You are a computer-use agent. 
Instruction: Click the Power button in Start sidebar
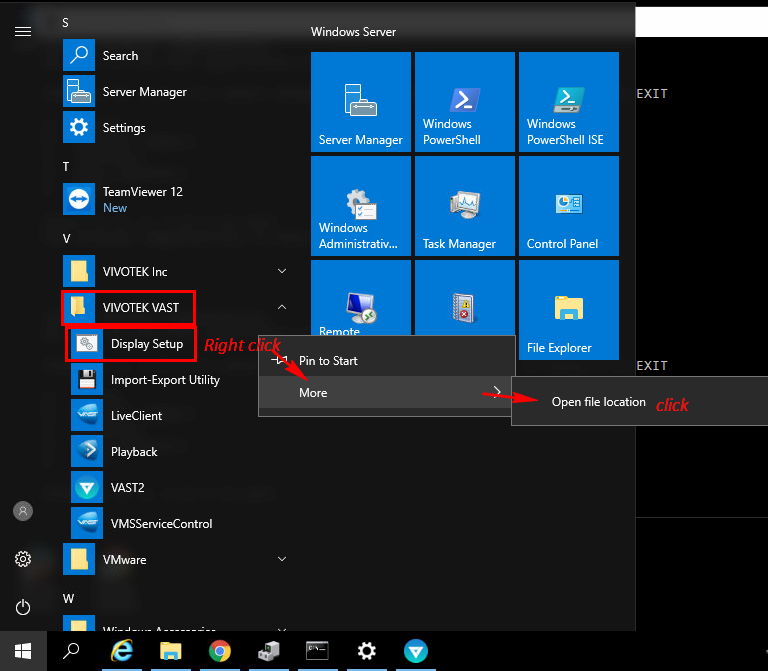coord(23,607)
